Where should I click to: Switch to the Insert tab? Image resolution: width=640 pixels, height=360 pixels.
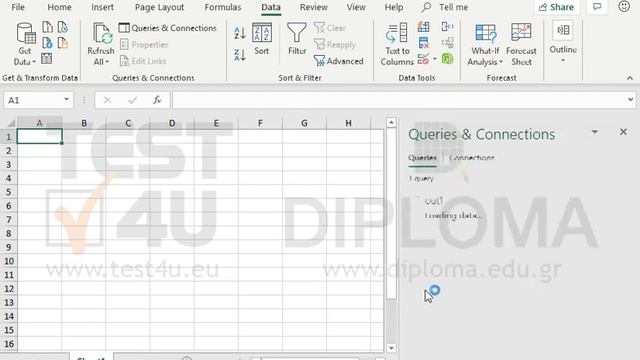[102, 7]
